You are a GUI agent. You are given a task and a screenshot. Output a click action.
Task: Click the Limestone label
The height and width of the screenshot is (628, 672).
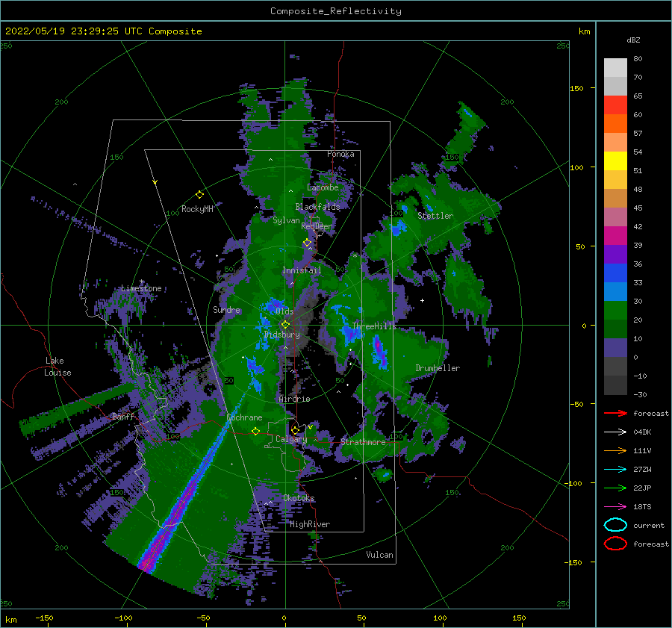pyautogui.click(x=141, y=288)
